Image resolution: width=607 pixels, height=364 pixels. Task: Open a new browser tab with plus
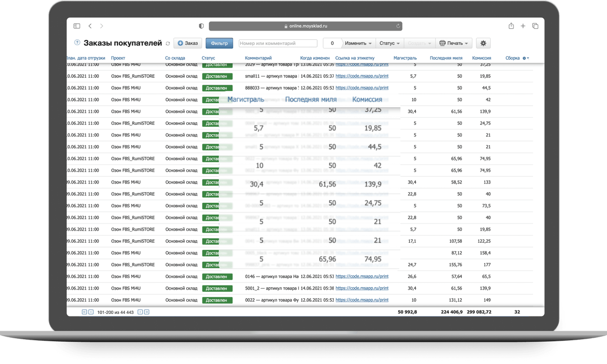[x=523, y=26]
